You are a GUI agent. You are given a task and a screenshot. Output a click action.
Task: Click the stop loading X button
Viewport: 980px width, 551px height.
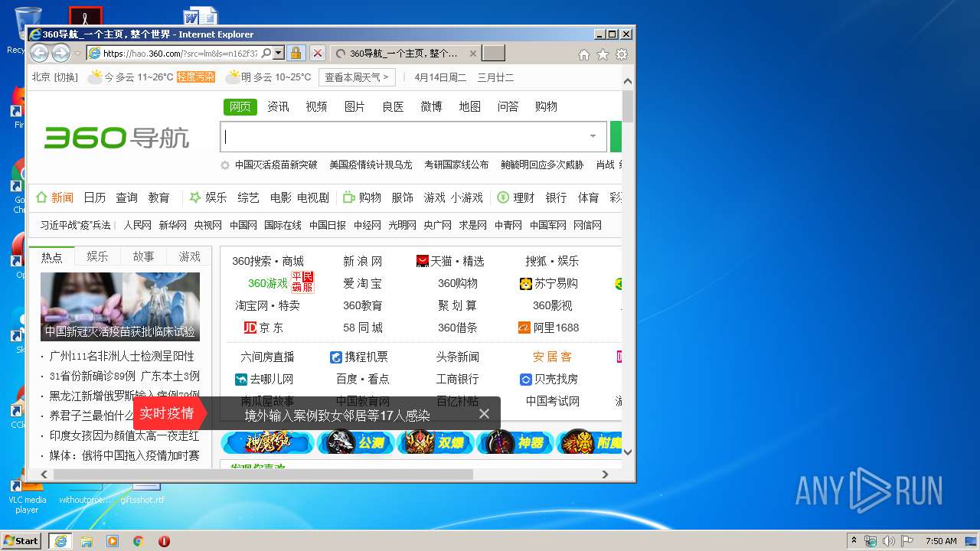[x=318, y=53]
